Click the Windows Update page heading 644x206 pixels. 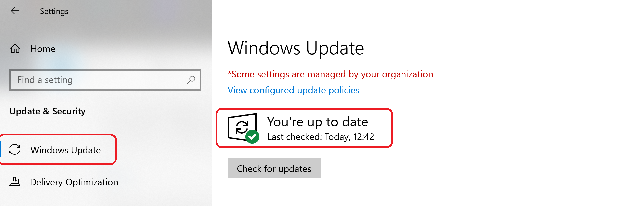coord(296,48)
